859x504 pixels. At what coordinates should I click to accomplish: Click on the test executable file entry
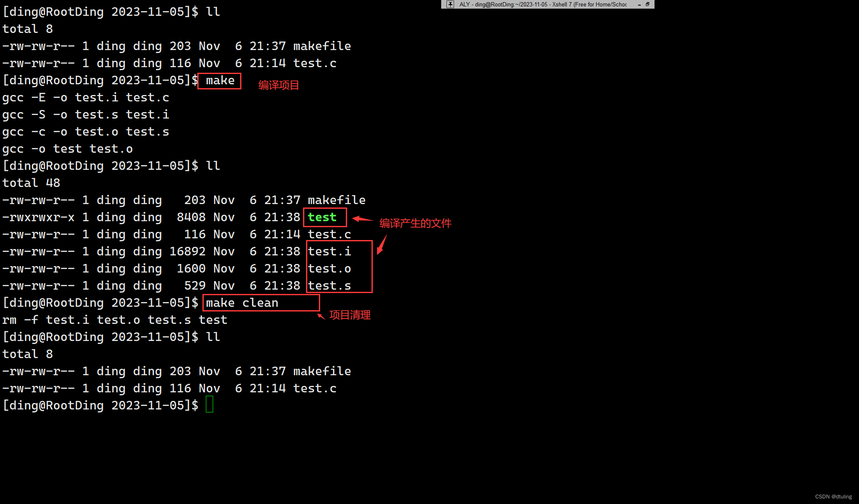(x=322, y=216)
